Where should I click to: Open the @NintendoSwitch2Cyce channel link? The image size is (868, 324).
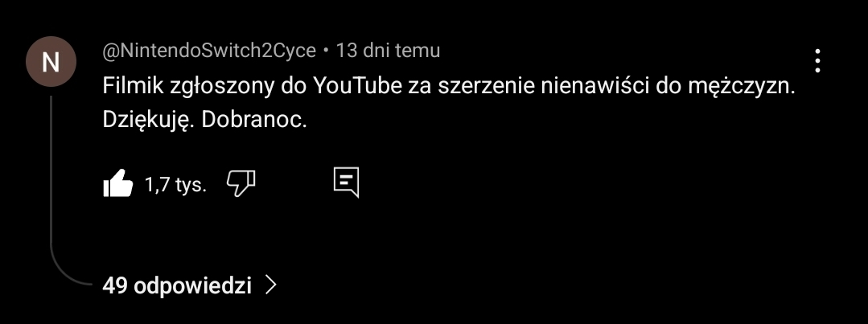pyautogui.click(x=209, y=51)
